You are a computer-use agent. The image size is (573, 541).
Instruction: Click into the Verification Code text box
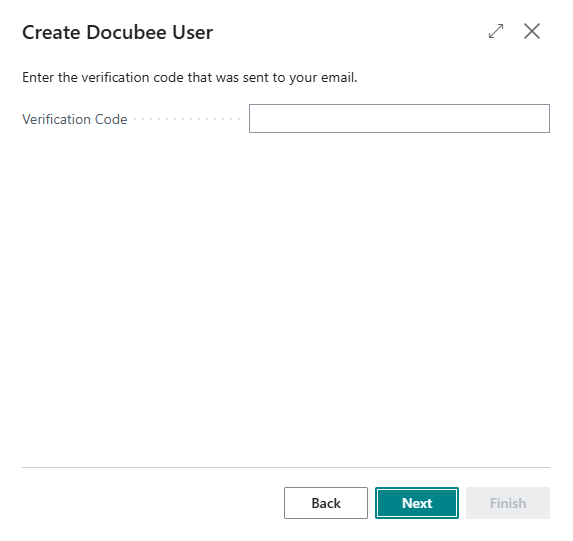tap(399, 118)
